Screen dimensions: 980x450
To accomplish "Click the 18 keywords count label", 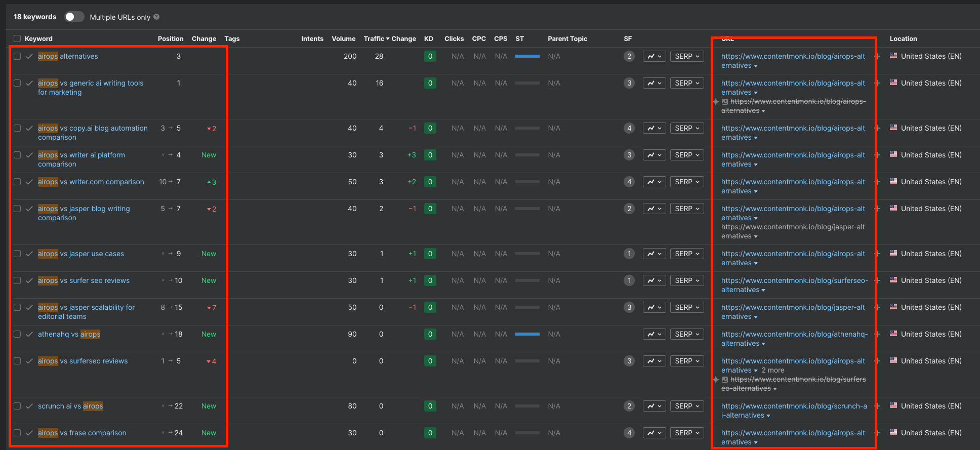I will (x=35, y=17).
